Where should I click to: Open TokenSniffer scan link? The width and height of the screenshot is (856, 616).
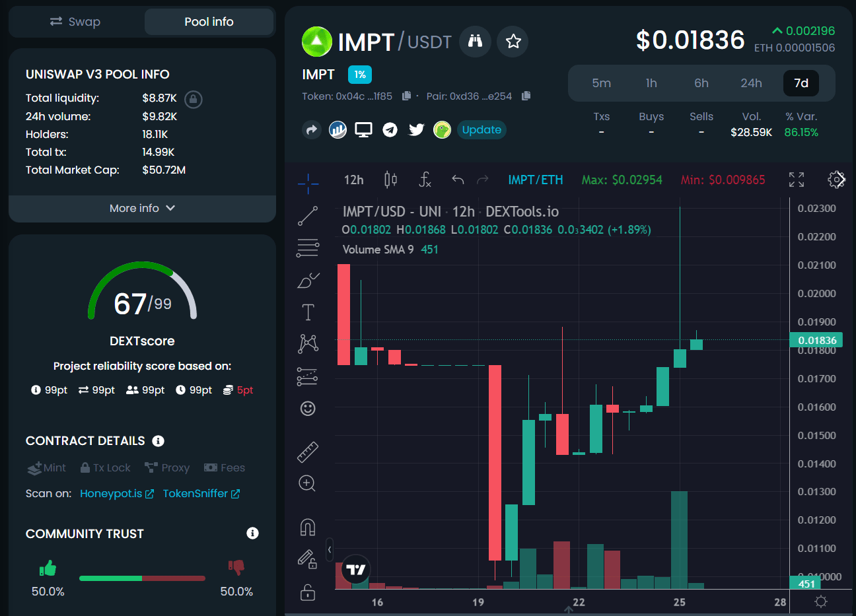[x=201, y=493]
